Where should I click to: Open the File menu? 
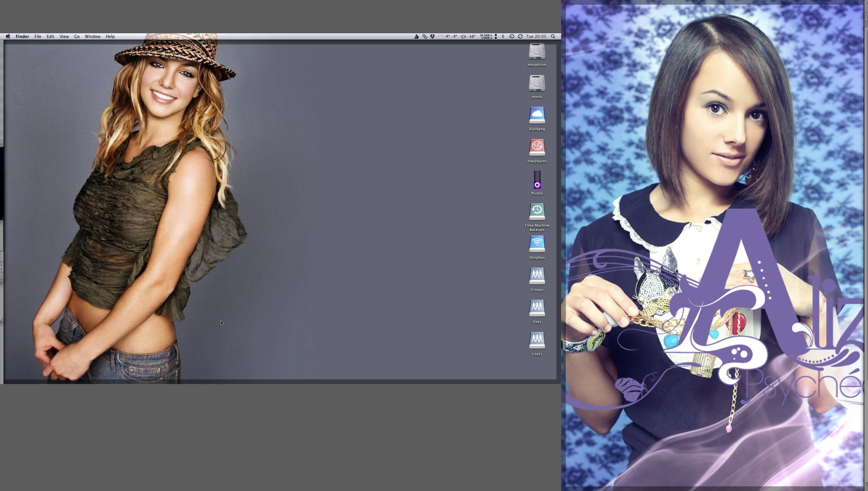38,37
